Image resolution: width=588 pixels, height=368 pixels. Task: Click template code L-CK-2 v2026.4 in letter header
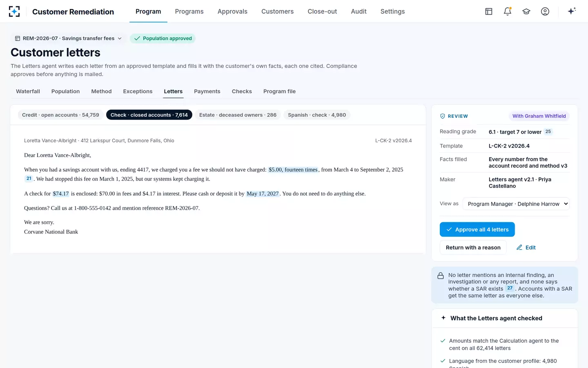(x=393, y=141)
